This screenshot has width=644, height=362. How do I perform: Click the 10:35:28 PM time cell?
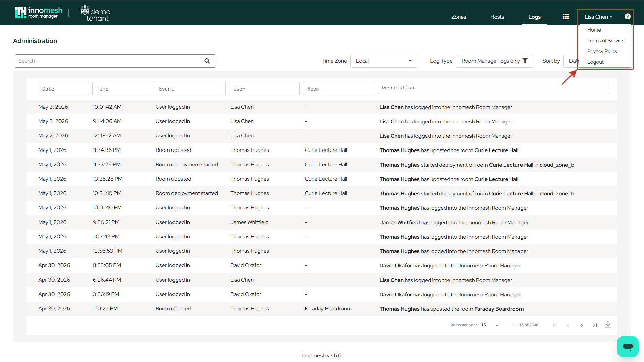(x=107, y=179)
